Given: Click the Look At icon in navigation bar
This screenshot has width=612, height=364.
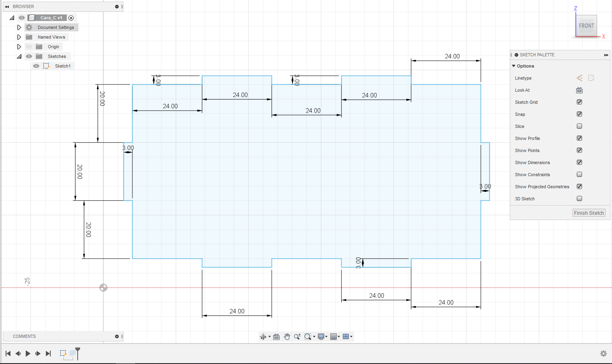Looking at the screenshot, I should click(276, 337).
